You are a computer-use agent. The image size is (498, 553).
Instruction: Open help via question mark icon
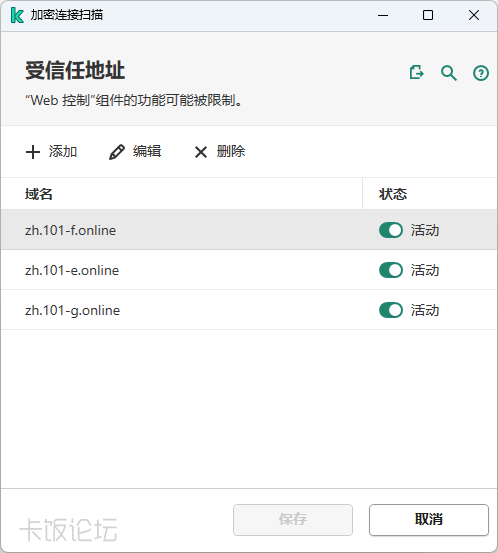coord(481,73)
